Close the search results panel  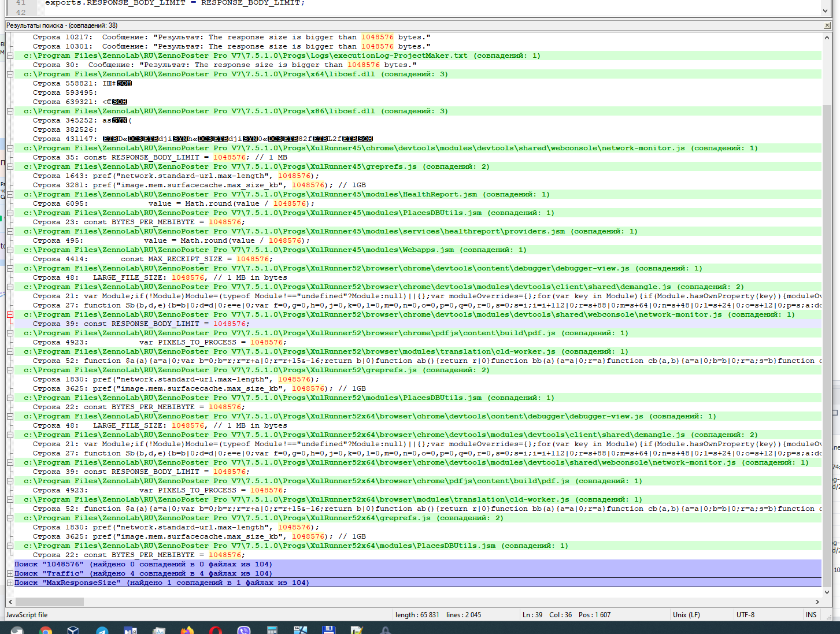coord(827,25)
